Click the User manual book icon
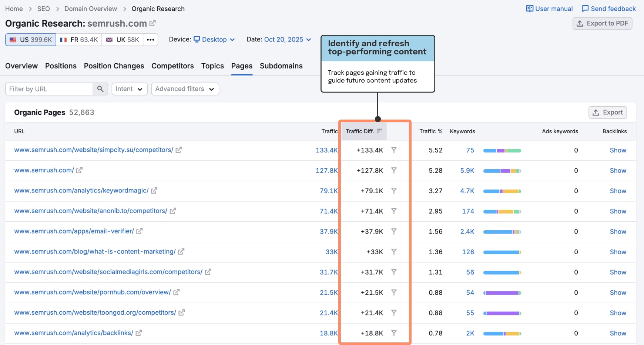Image resolution: width=644 pixels, height=345 pixels. [x=530, y=8]
